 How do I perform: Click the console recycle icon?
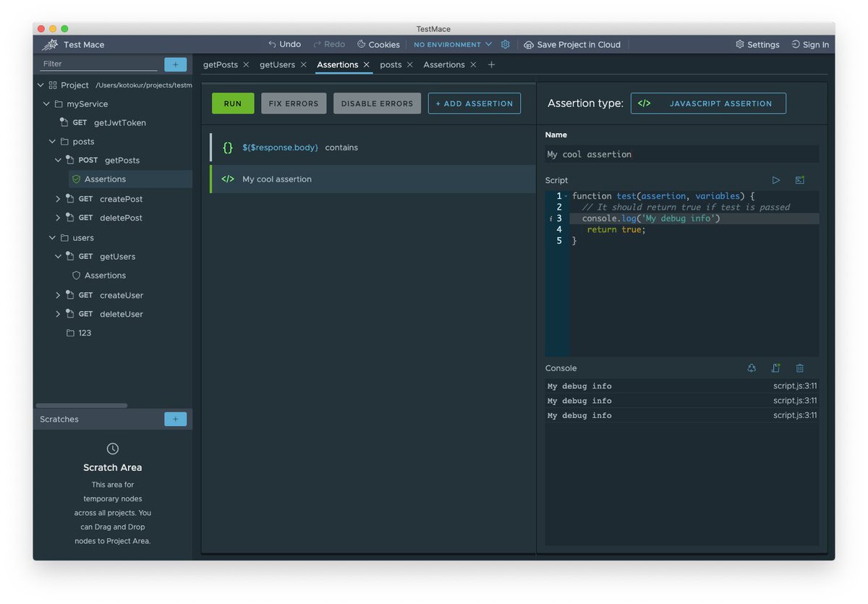click(x=752, y=368)
